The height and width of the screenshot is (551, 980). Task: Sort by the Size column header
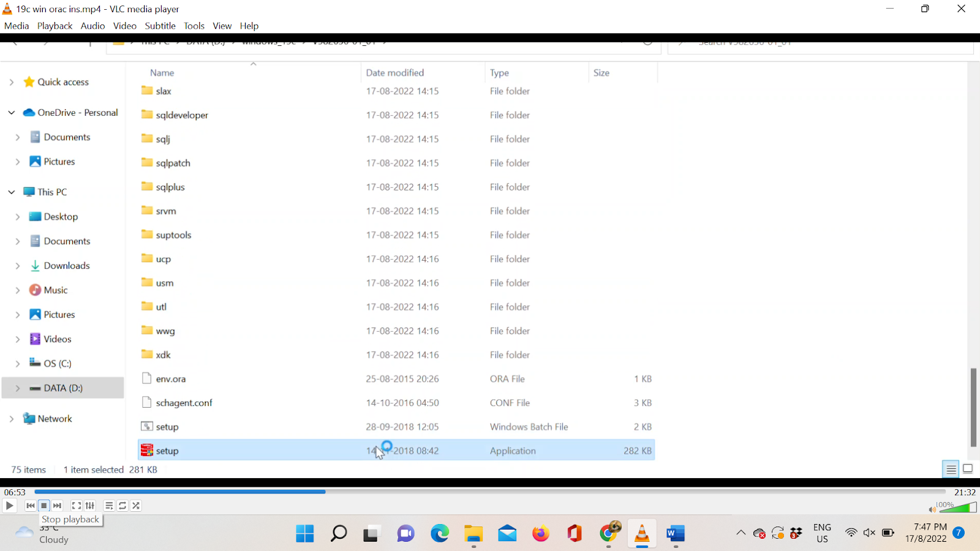point(601,72)
